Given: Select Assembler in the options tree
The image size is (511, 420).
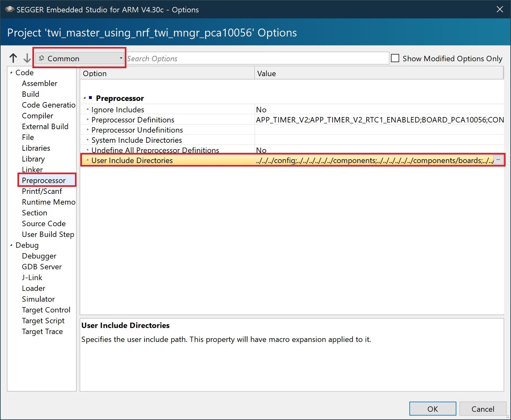Looking at the screenshot, I should pyautogui.click(x=40, y=83).
